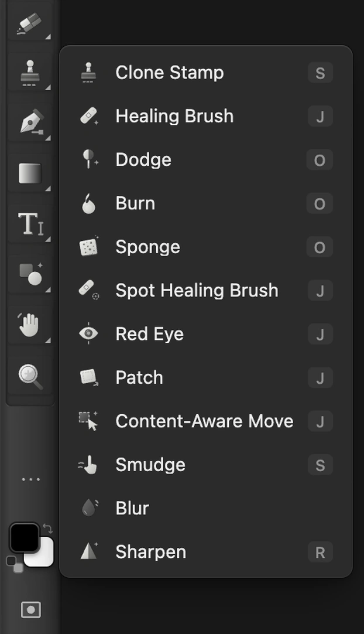Select the Eraser tool in the toolbar
This screenshot has width=364, height=634.
(x=30, y=23)
